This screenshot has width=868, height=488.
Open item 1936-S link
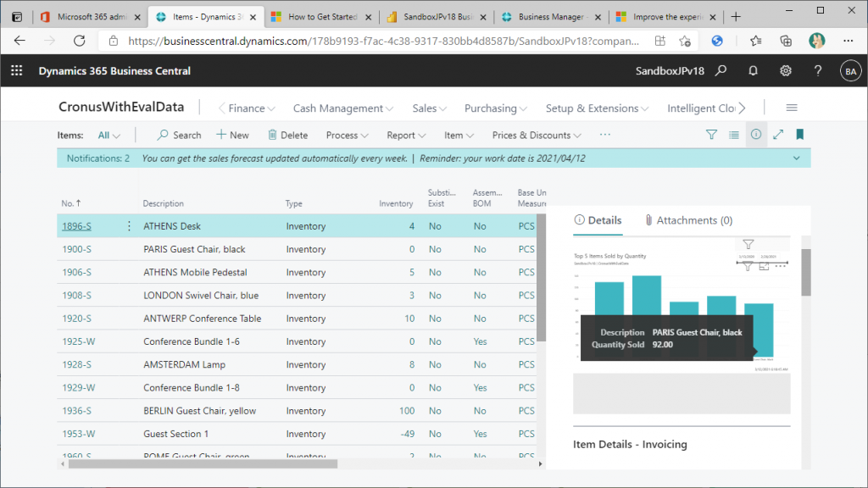76,411
